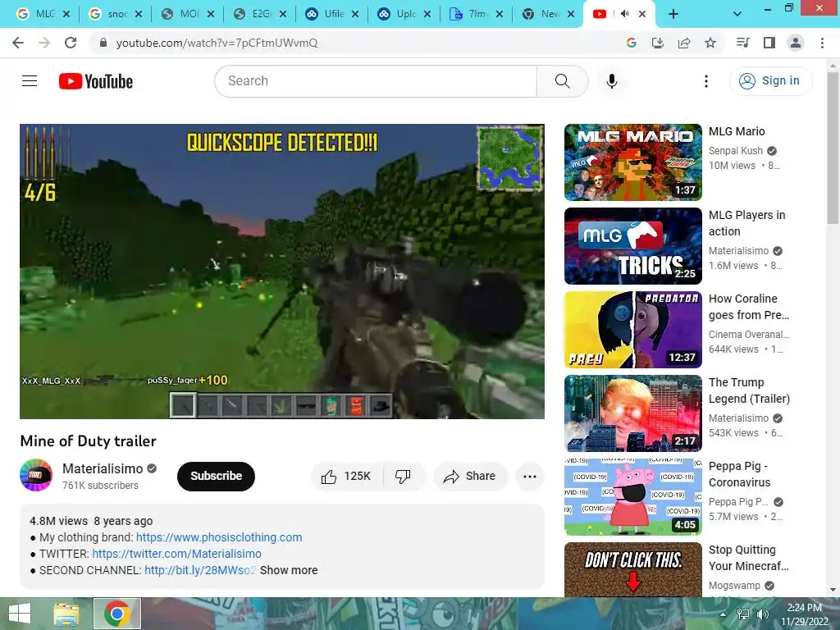The width and height of the screenshot is (840, 630).
Task: Click the install/download page icon
Action: tap(657, 43)
